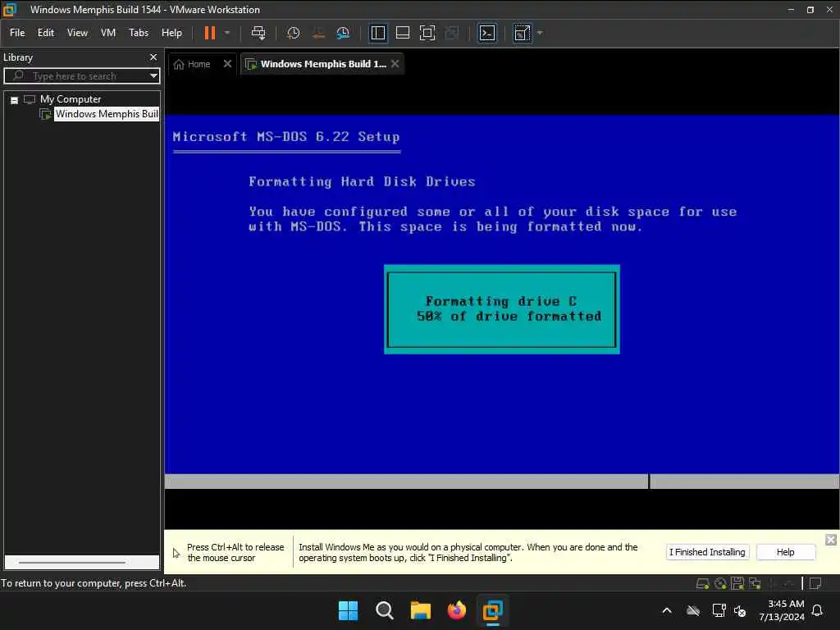Switch to Unity mode icon
The image size is (840, 630).
tap(452, 33)
